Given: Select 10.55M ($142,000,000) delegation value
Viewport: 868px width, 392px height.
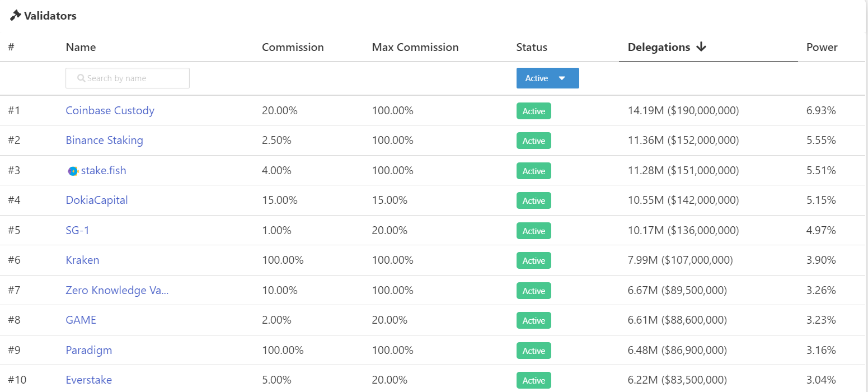Looking at the screenshot, I should point(683,200).
